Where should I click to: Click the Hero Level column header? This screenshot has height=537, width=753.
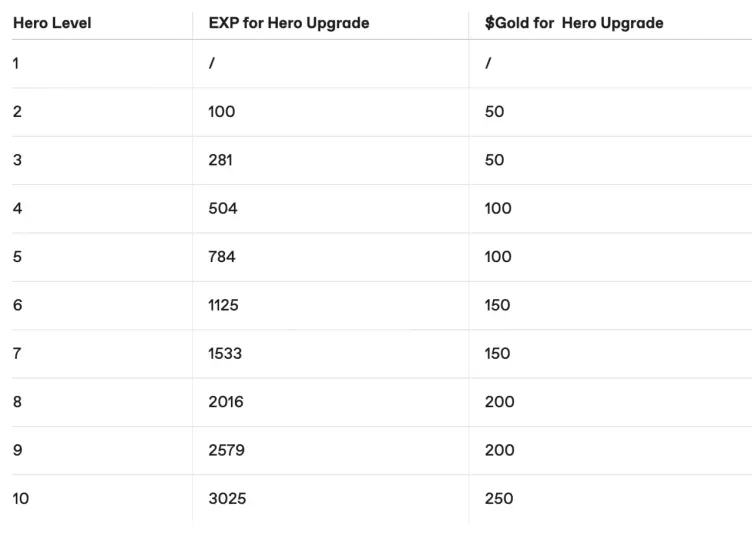(x=52, y=23)
